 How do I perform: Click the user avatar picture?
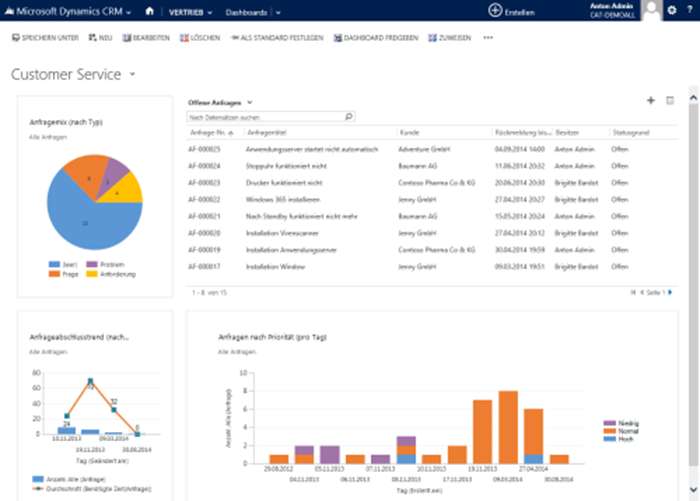650,10
